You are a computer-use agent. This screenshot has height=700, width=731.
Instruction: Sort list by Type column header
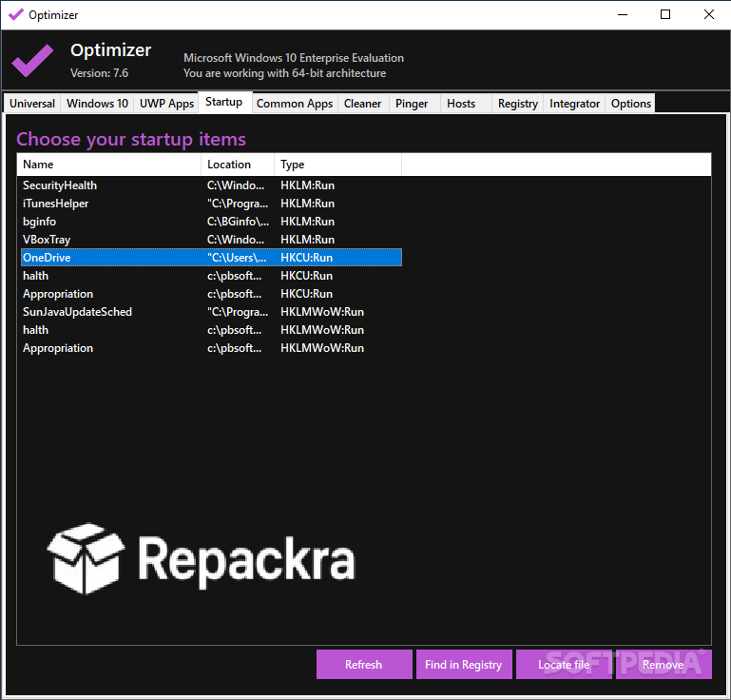point(338,165)
